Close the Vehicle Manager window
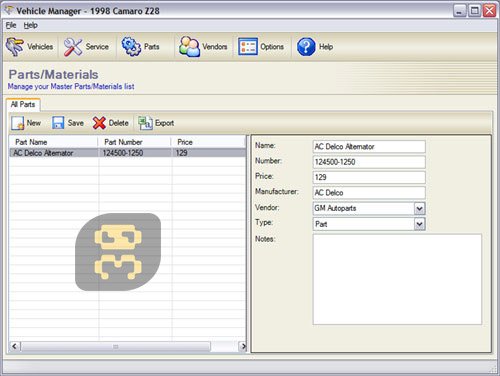500x376 pixels. [x=489, y=11]
